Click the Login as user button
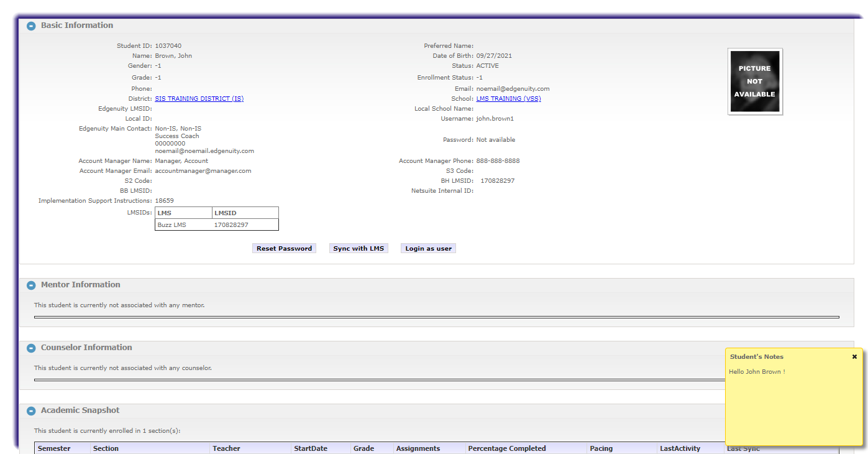 [x=428, y=248]
